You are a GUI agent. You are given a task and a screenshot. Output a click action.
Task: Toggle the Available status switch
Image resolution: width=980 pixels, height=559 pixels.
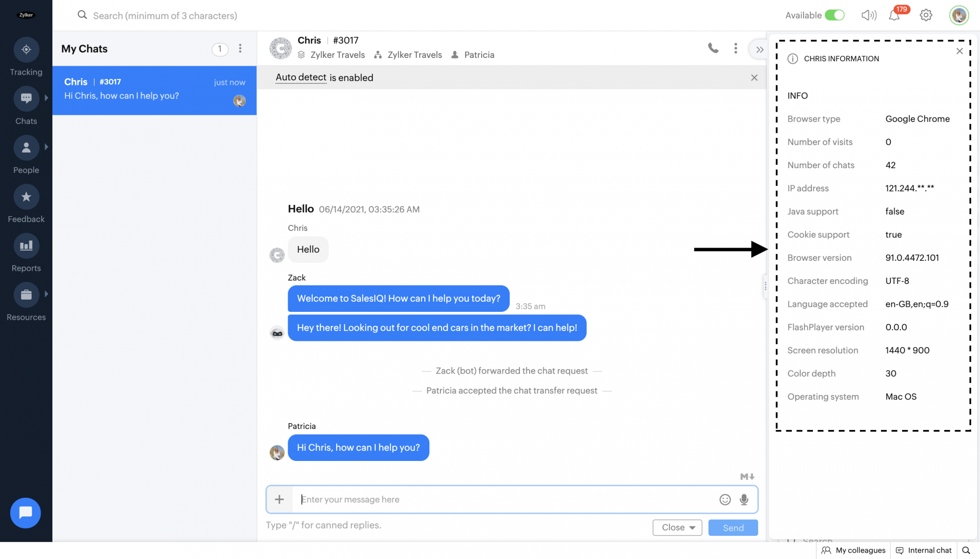pyautogui.click(x=834, y=15)
